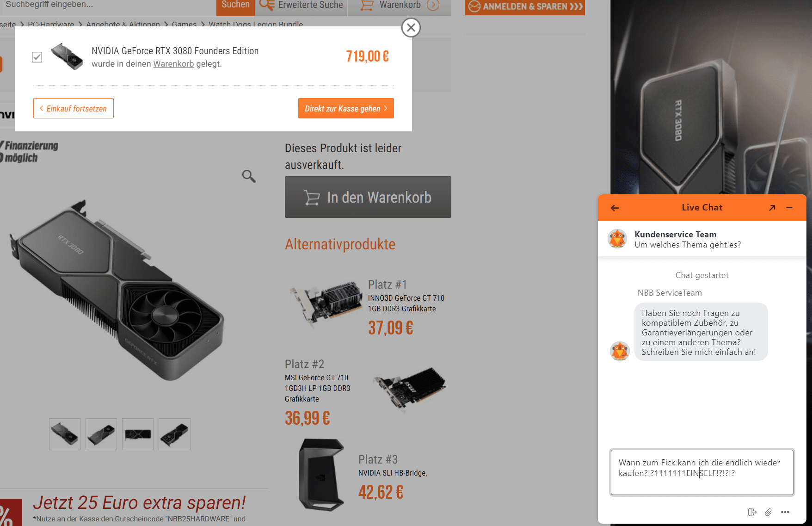Click Direkt zur Kasse gehen button
The height and width of the screenshot is (526, 812).
click(x=346, y=108)
